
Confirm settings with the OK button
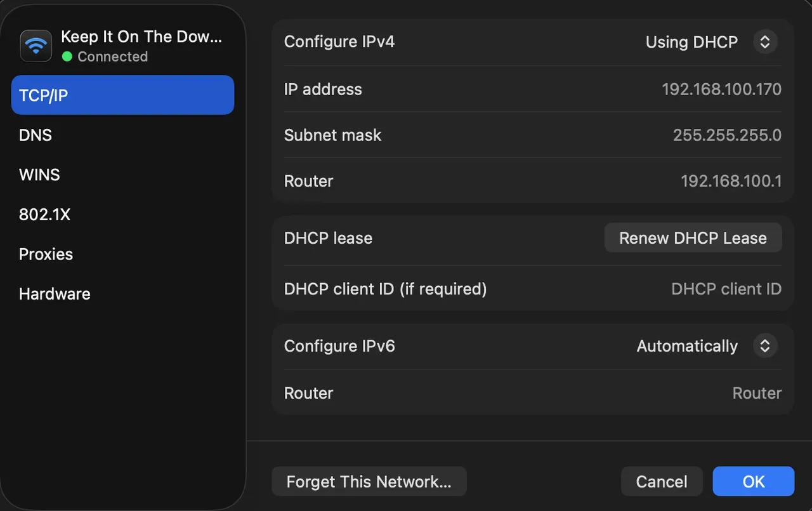(x=753, y=481)
